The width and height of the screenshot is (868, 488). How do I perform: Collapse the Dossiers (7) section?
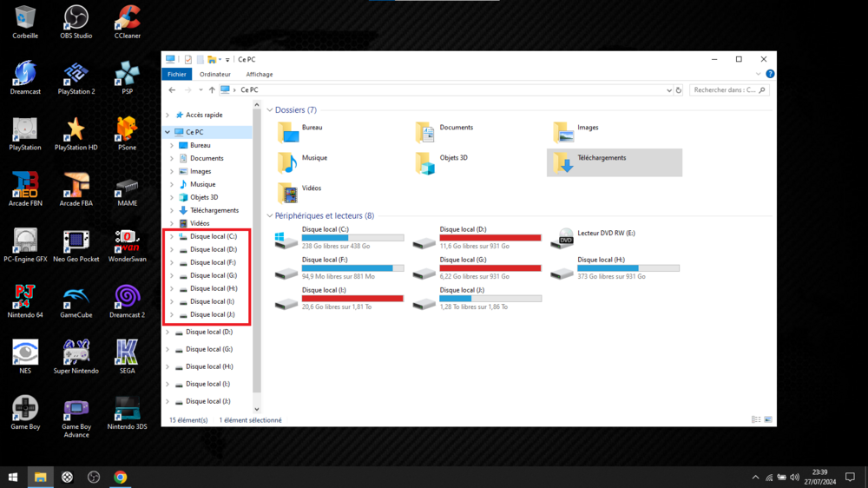[x=270, y=110]
